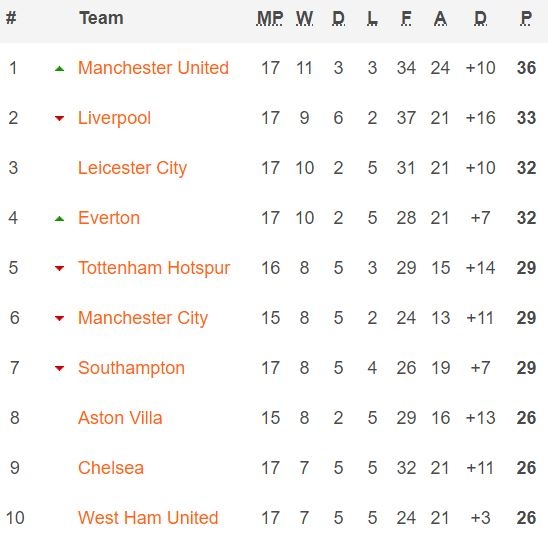Open the Chelsea team link
The width and height of the screenshot is (548, 548).
point(111,468)
